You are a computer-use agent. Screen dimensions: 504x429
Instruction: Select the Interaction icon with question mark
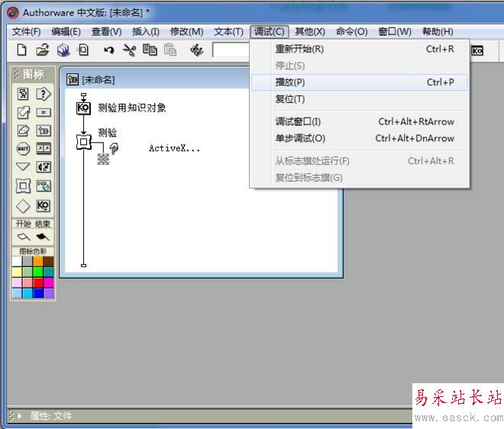[x=44, y=94]
